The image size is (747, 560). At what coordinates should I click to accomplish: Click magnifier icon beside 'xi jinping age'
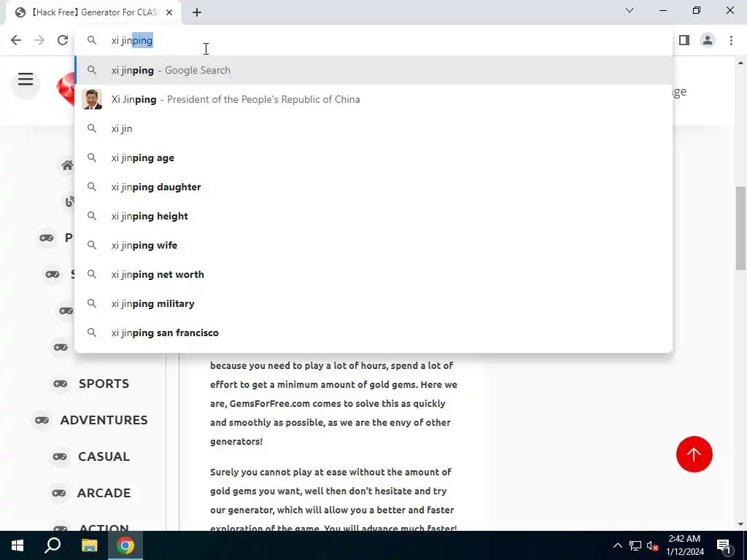click(x=92, y=157)
